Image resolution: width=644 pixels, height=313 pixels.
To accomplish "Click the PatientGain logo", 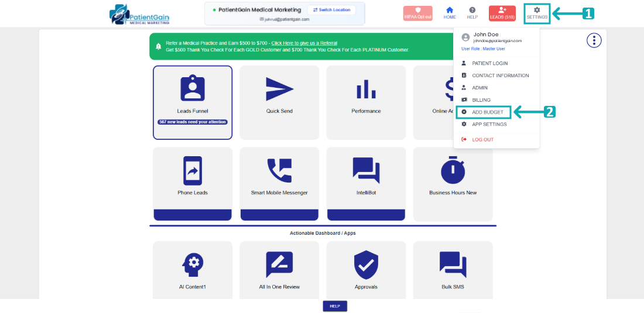I will point(139,15).
